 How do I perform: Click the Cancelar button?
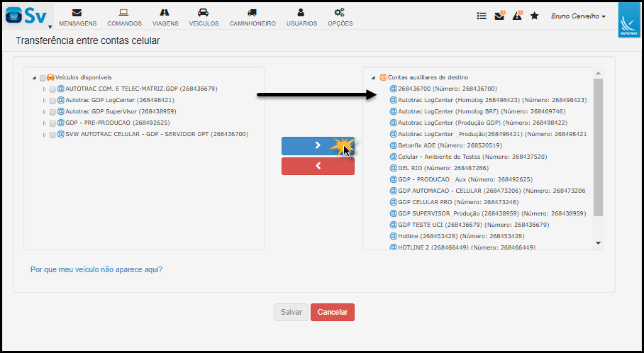pos(333,312)
